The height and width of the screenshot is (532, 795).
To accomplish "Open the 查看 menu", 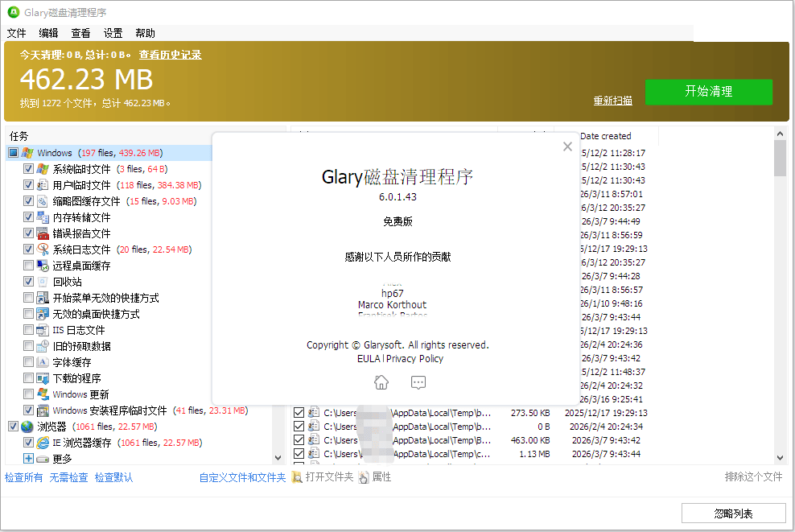I will point(80,33).
